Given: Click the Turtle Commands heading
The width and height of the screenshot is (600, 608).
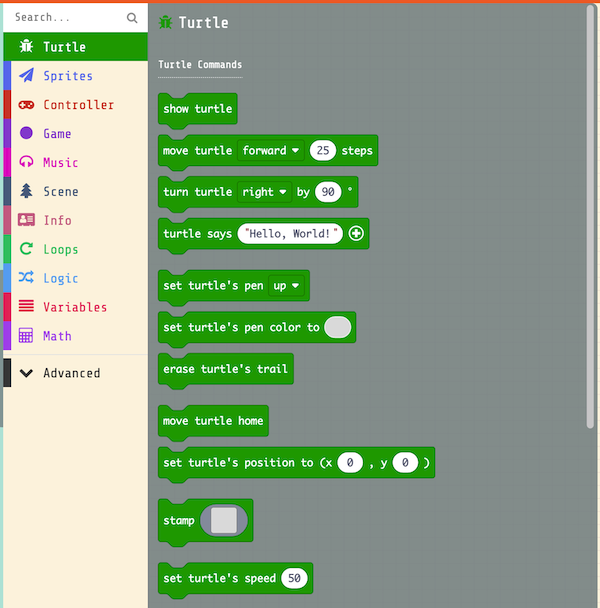Looking at the screenshot, I should point(200,64).
